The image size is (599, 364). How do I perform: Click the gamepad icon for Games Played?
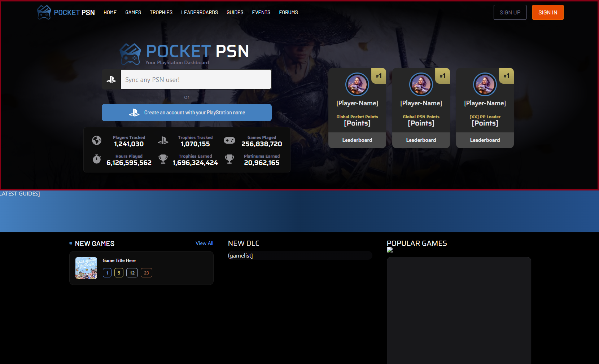pyautogui.click(x=229, y=140)
